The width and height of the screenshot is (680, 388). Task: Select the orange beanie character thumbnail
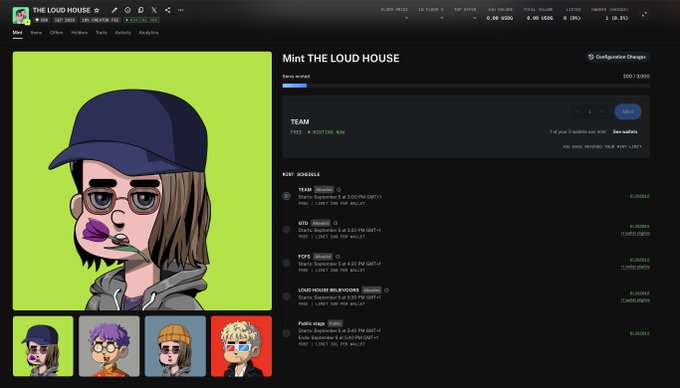point(175,346)
